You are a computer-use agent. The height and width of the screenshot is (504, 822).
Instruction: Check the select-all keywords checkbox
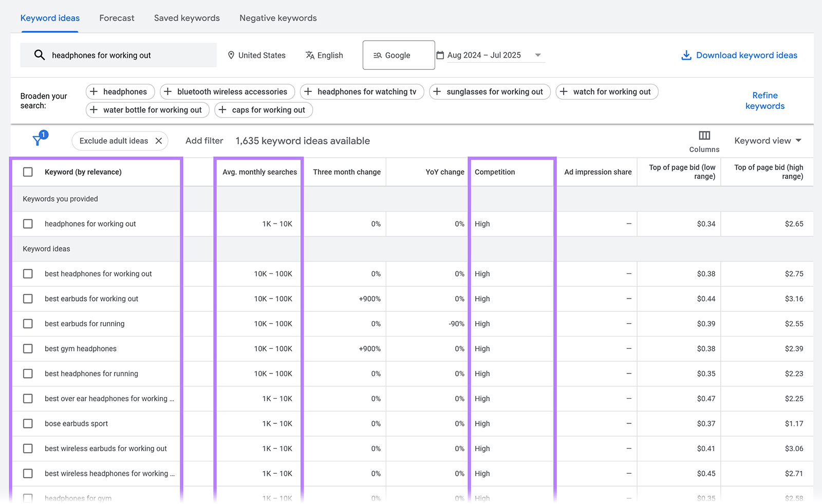28,172
